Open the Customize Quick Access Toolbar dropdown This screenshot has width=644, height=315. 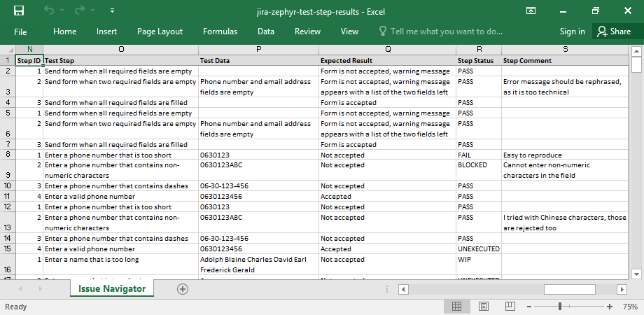pyautogui.click(x=113, y=10)
